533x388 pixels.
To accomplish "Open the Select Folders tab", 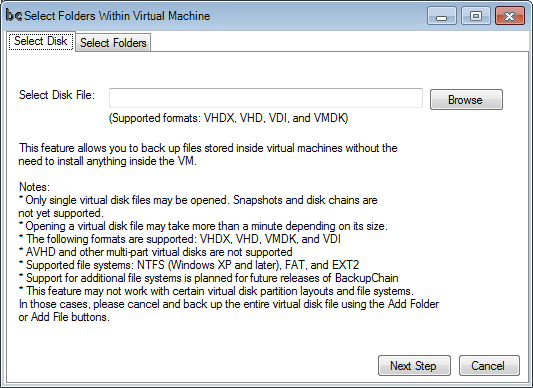I will 113,43.
